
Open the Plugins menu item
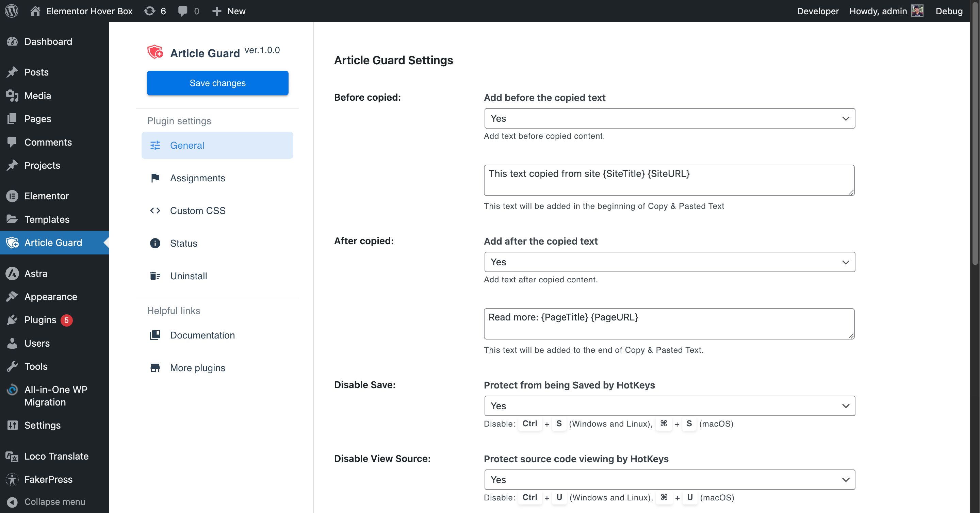pos(40,320)
